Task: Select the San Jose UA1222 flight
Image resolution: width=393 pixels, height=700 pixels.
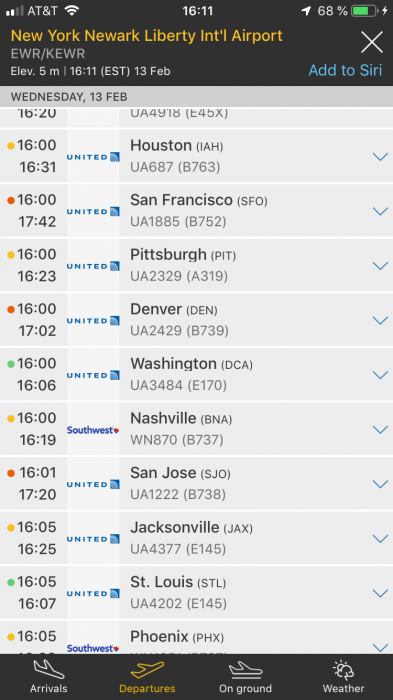Action: pyautogui.click(x=196, y=483)
